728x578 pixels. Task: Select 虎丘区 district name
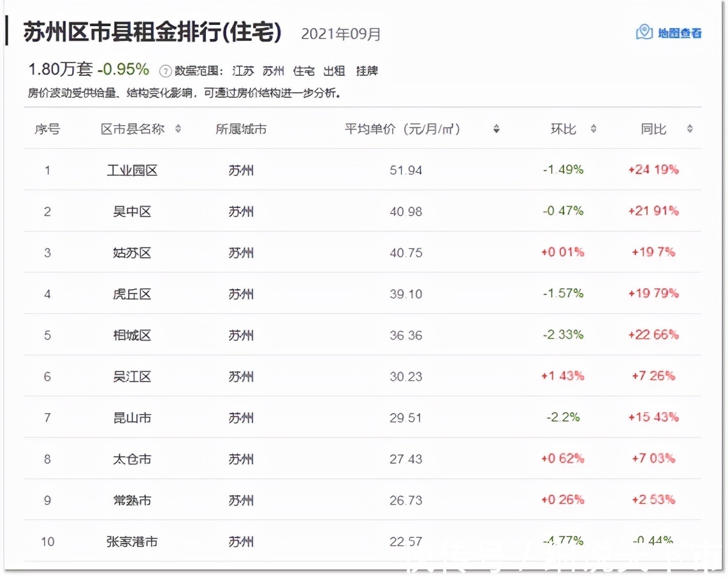click(133, 294)
